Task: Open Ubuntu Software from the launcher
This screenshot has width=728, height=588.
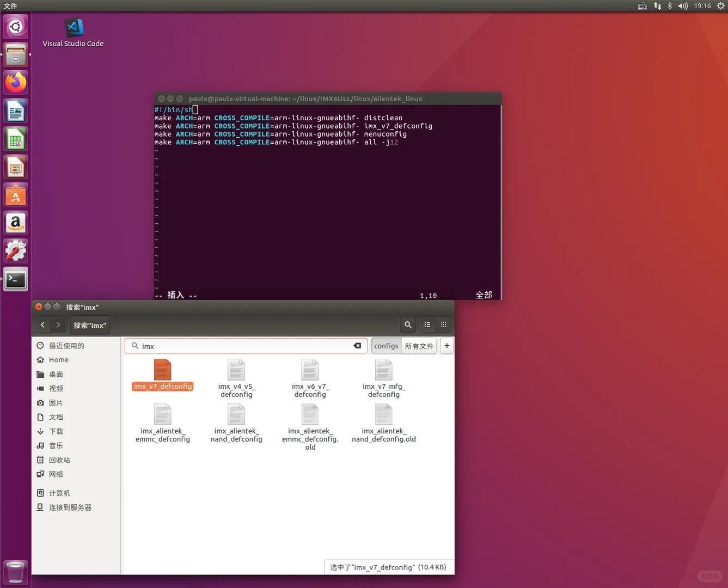Action: pos(15,194)
